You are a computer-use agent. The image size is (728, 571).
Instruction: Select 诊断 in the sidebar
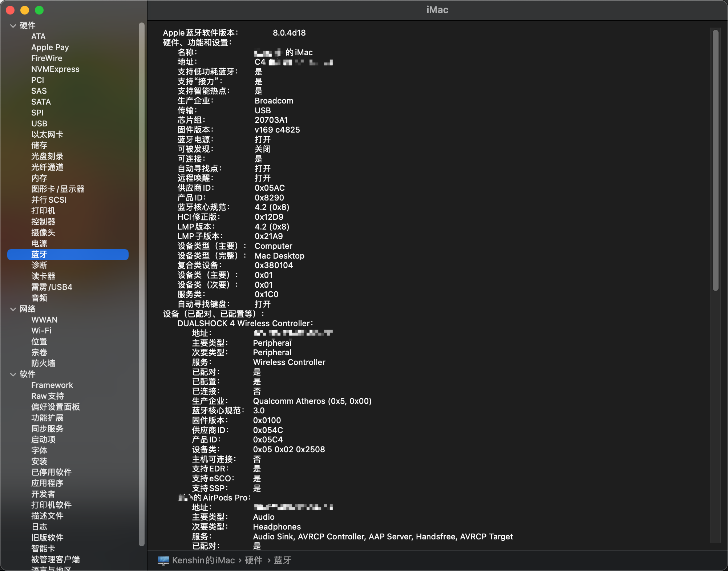[x=39, y=265]
